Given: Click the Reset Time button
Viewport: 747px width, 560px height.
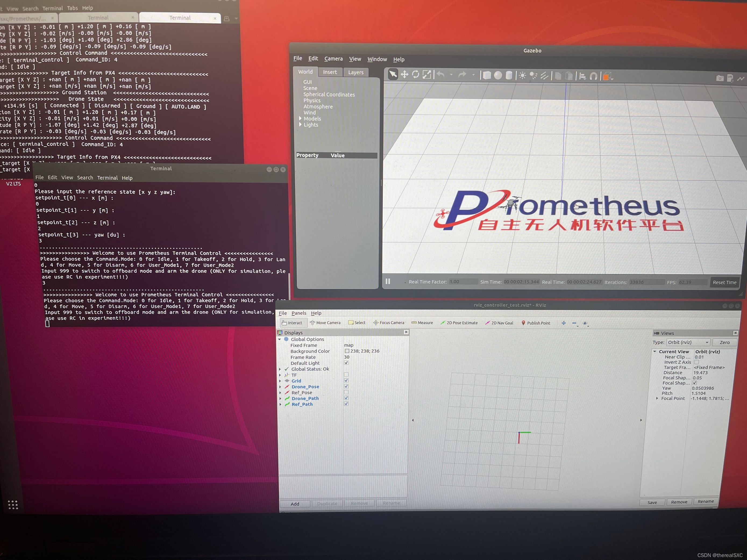Looking at the screenshot, I should 724,282.
